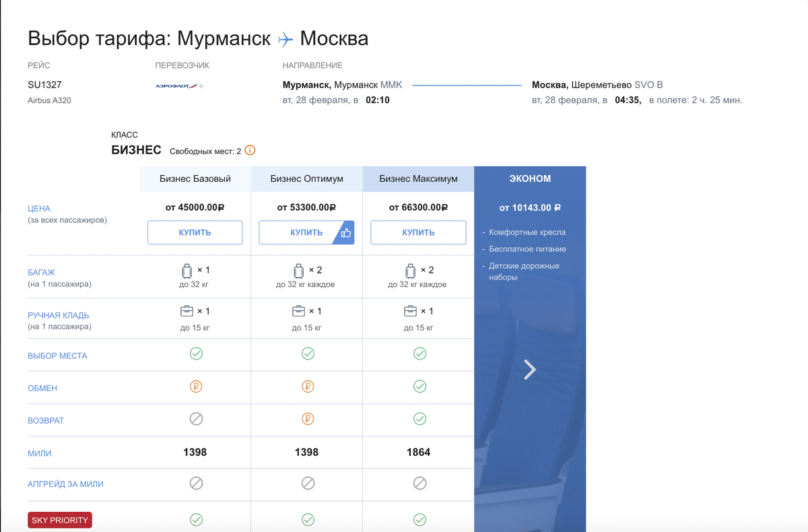Expand the Эконом class panel with right chevron
Screen dimensions: 808x532
(x=531, y=369)
